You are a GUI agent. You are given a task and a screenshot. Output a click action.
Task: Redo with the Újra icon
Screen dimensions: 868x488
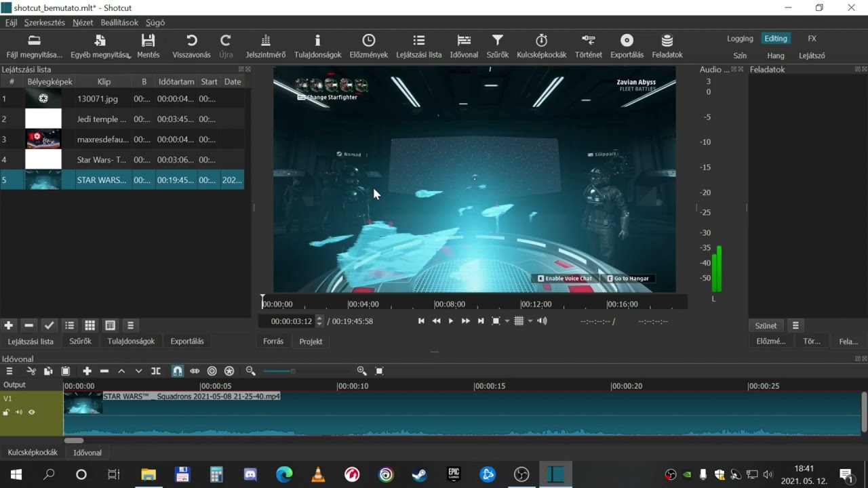[x=226, y=46]
